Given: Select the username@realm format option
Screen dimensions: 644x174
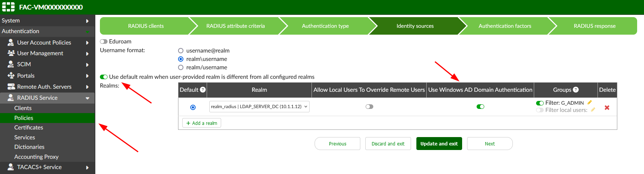Looking at the screenshot, I should [x=181, y=51].
